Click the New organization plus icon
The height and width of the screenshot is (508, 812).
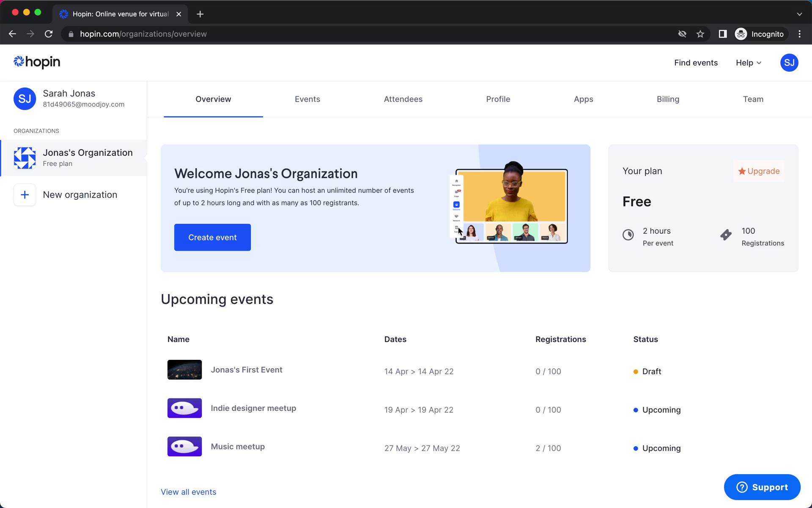(x=24, y=194)
